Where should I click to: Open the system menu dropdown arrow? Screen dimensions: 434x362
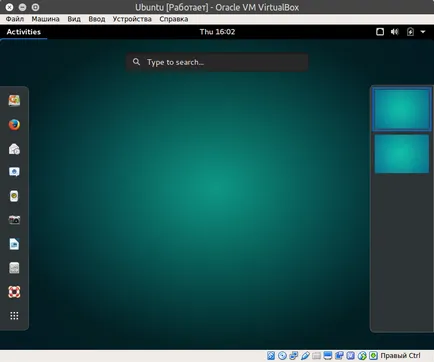click(423, 32)
